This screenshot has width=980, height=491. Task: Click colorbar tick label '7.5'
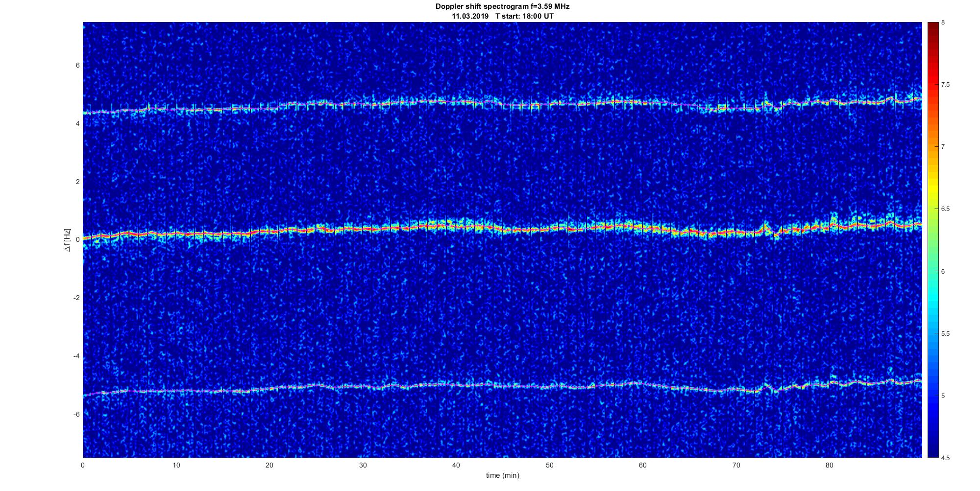[x=945, y=85]
